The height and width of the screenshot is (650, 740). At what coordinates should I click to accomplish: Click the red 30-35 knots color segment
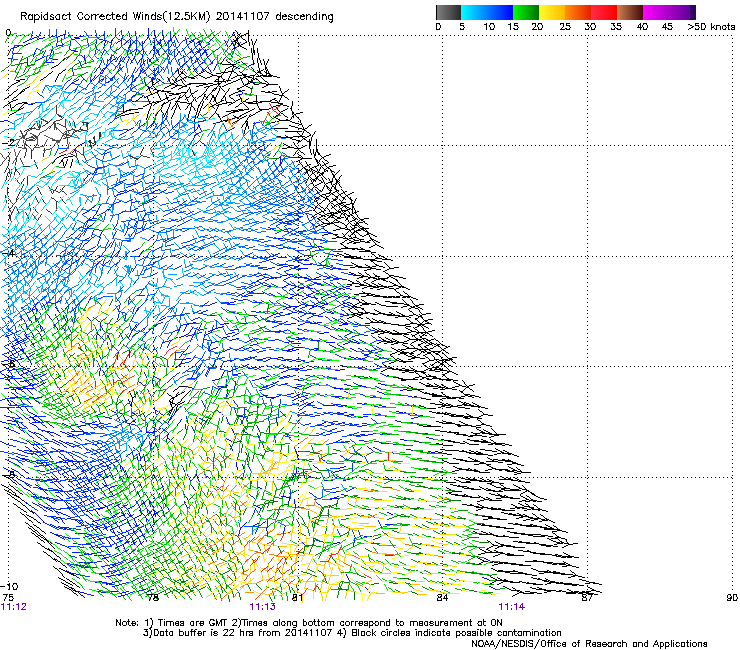point(604,12)
